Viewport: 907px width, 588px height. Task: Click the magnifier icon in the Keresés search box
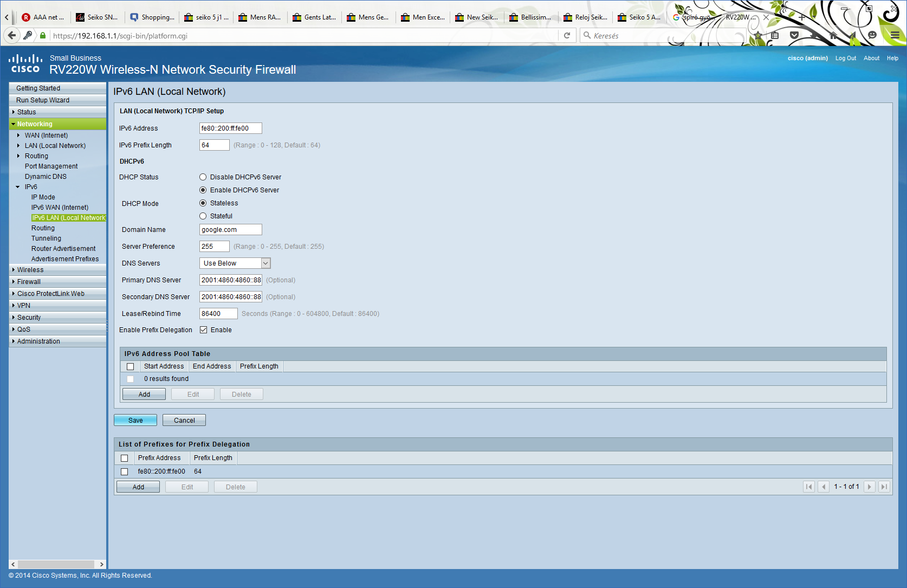[587, 36]
